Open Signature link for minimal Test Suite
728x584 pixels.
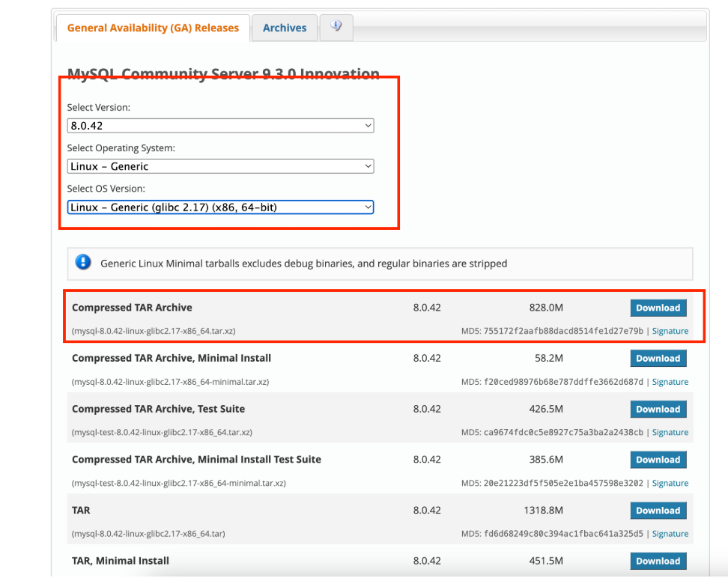(670, 484)
